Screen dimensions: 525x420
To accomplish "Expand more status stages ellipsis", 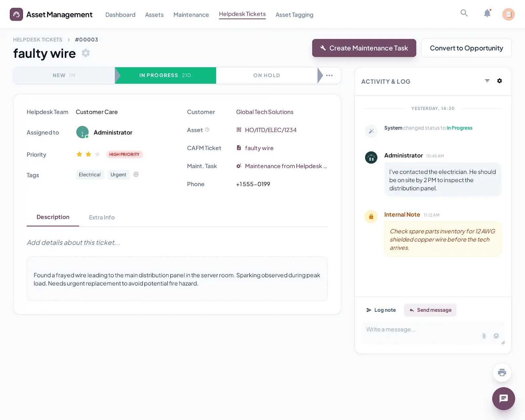I will [329, 75].
